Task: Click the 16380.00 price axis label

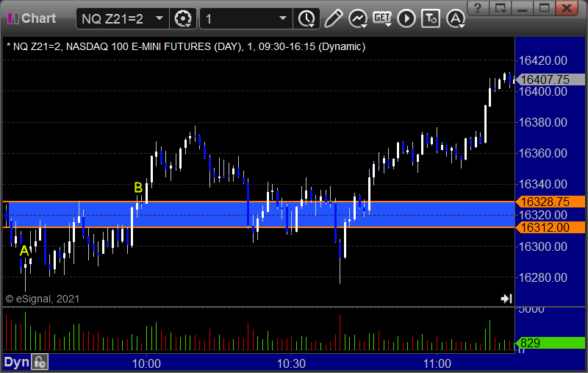Action: coord(542,122)
